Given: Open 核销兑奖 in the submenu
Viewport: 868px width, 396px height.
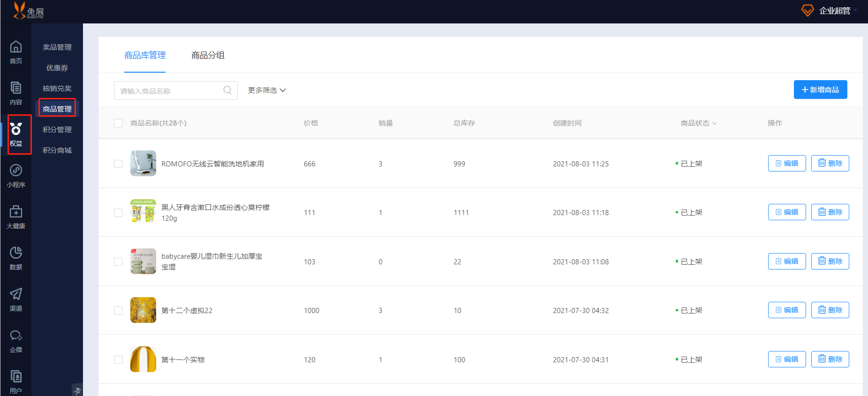Looking at the screenshot, I should coord(57,89).
